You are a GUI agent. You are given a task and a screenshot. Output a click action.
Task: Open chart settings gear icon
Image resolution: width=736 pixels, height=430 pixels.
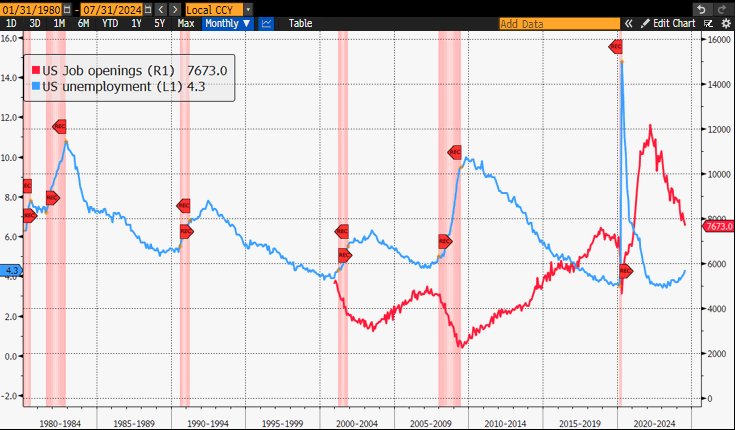coord(724,22)
